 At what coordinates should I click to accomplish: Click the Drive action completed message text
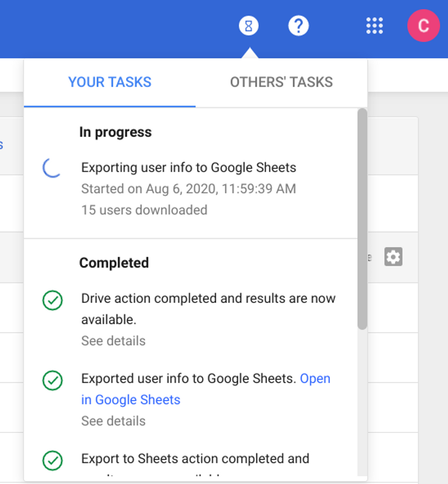[x=208, y=309]
